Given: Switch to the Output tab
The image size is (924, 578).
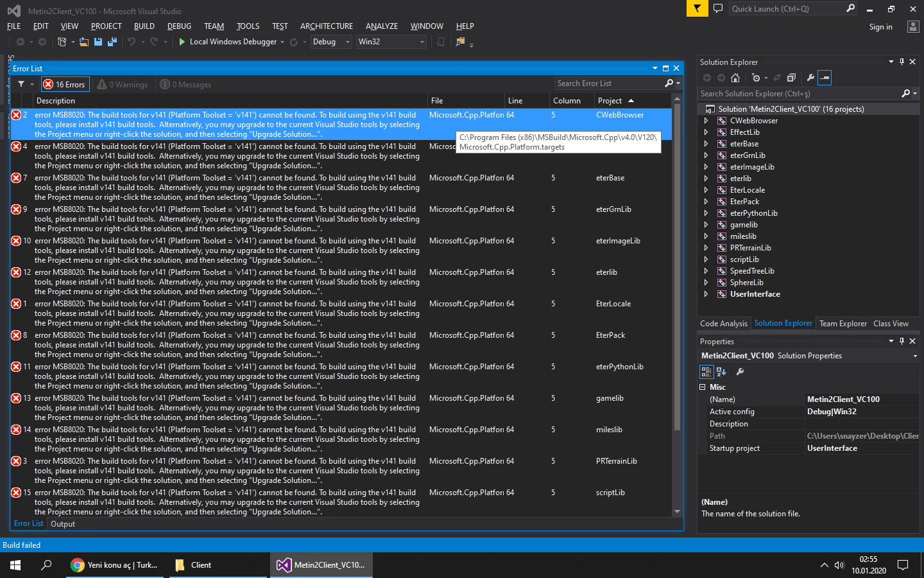Looking at the screenshot, I should click(x=63, y=524).
